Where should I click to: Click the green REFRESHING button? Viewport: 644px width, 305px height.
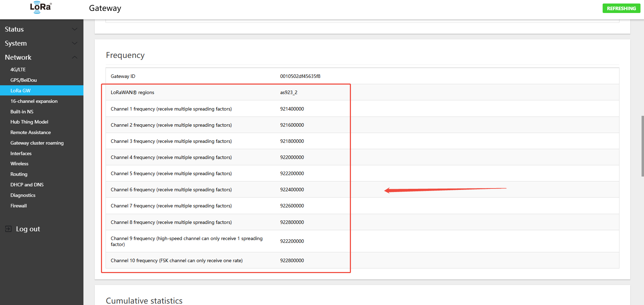(621, 8)
